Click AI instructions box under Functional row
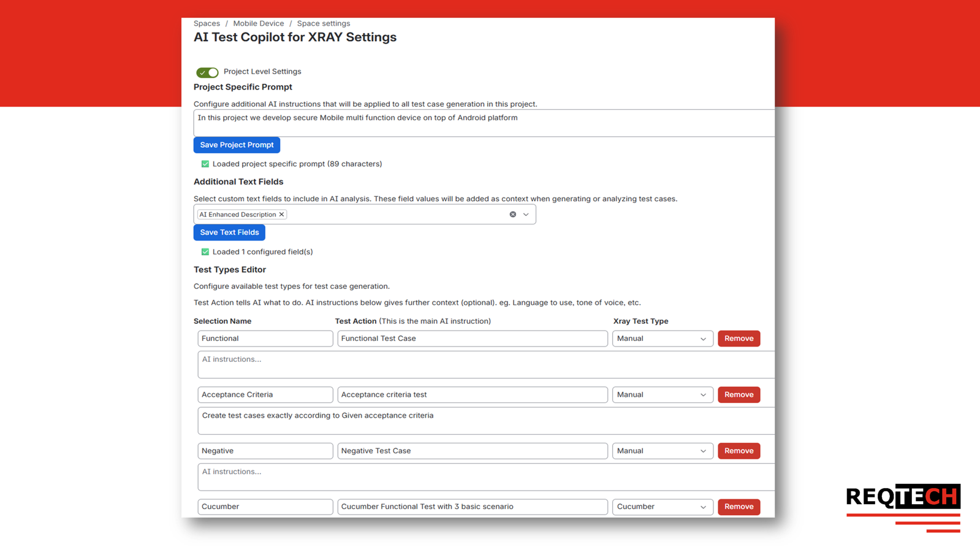This screenshot has height=552, width=980. pos(486,365)
